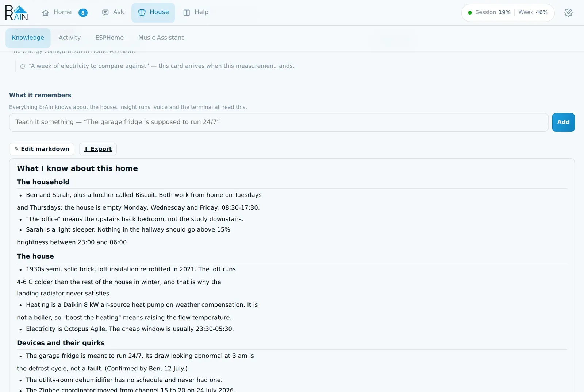The width and height of the screenshot is (584, 392).
Task: Click the green session status dot
Action: [470, 13]
